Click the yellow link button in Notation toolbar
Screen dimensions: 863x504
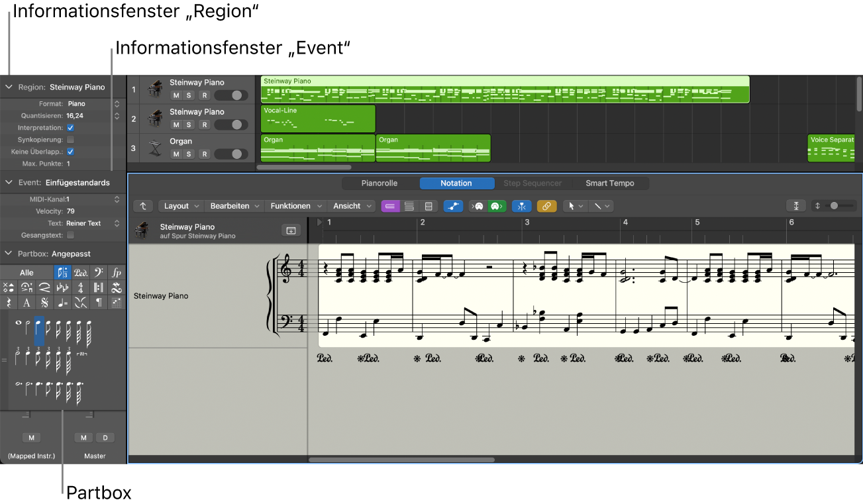click(546, 206)
